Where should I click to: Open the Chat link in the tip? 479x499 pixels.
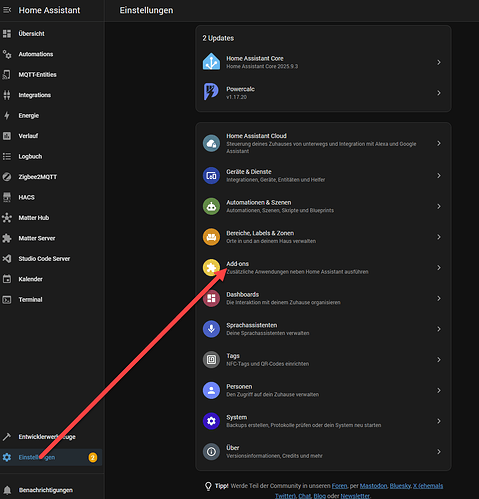pos(304,496)
